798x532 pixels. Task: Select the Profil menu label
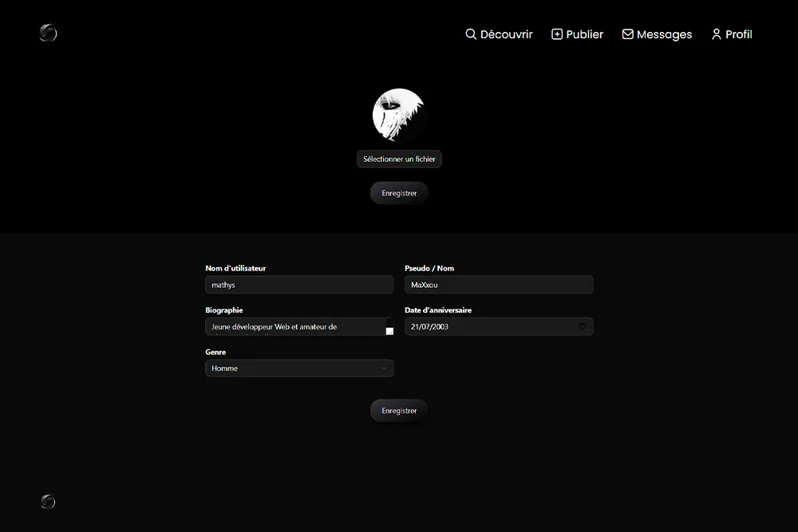738,34
